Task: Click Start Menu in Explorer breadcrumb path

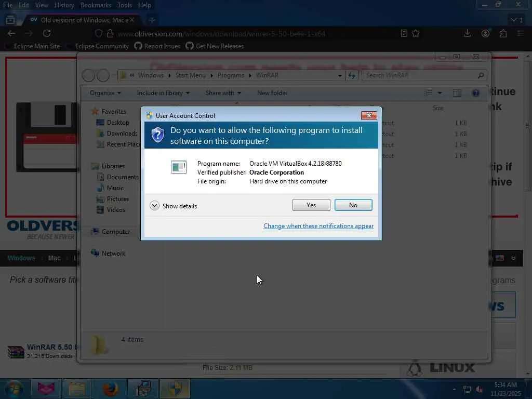Action: (x=190, y=75)
